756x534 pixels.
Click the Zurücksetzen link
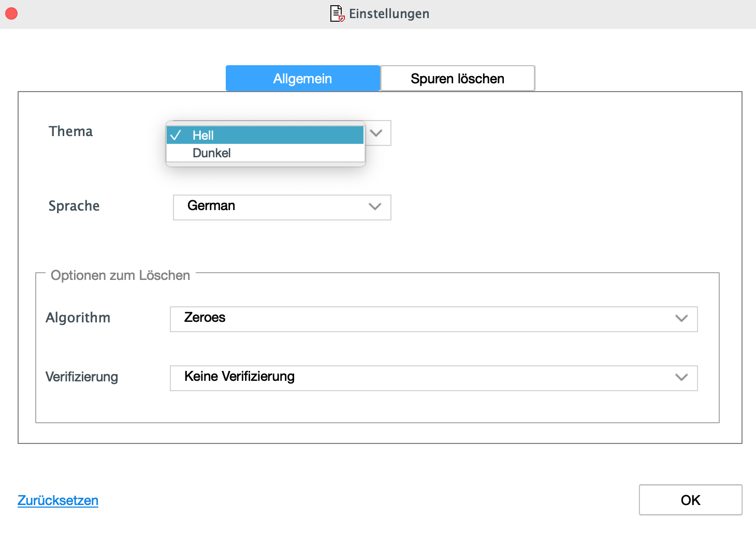58,500
